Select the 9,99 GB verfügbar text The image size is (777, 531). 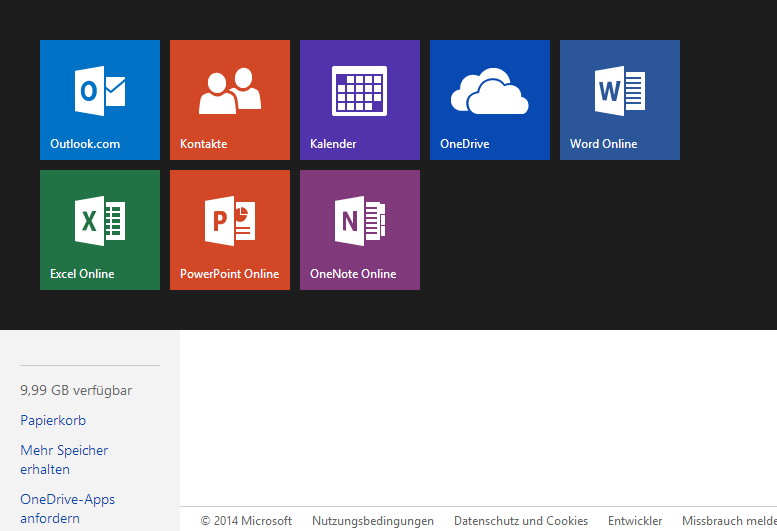(76, 390)
